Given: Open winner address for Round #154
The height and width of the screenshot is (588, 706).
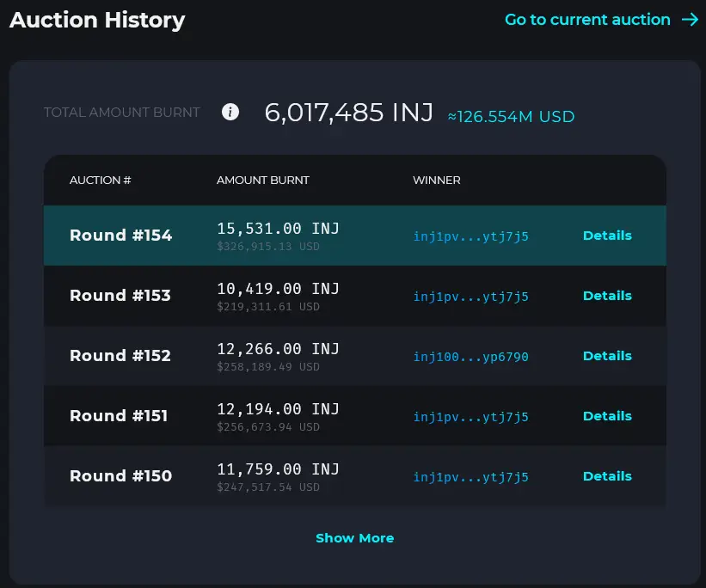Looking at the screenshot, I should click(471, 236).
